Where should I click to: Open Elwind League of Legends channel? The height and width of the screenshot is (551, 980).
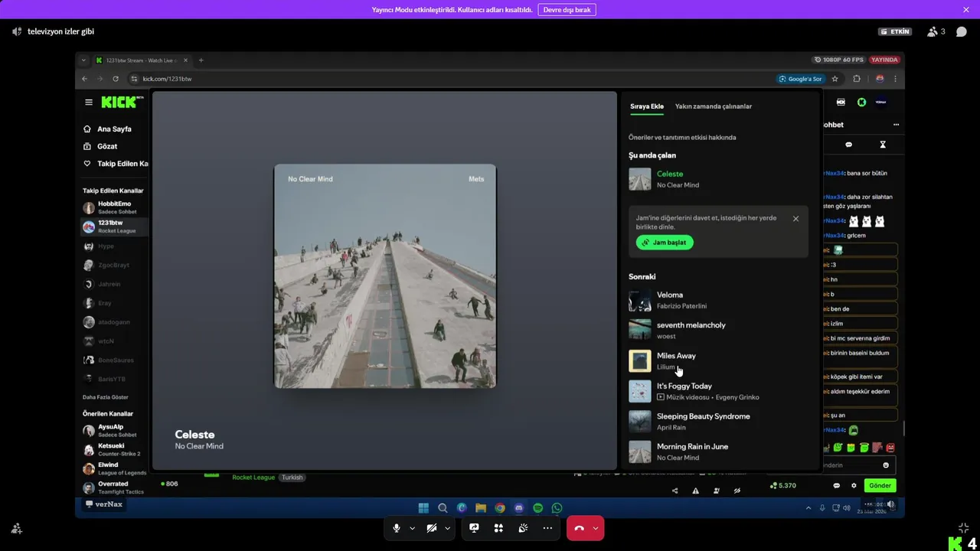click(x=114, y=468)
